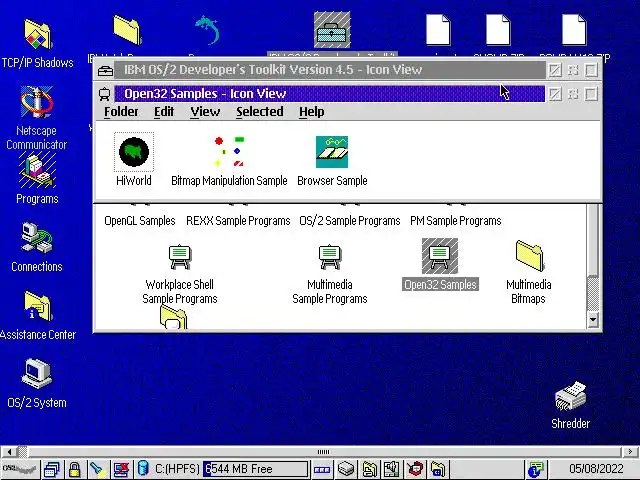Click the Open32 Samples window title bar
Viewport: 640px width, 480px height.
[x=329, y=94]
